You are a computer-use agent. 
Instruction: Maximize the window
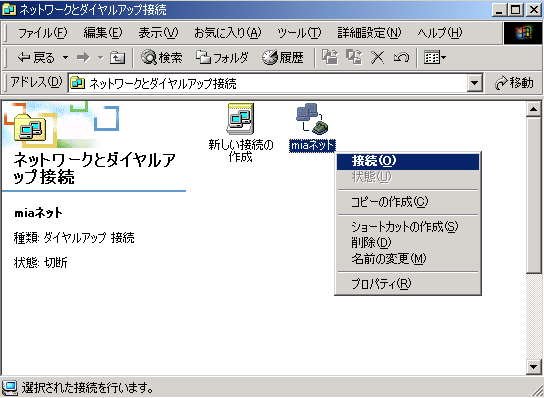coord(516,10)
